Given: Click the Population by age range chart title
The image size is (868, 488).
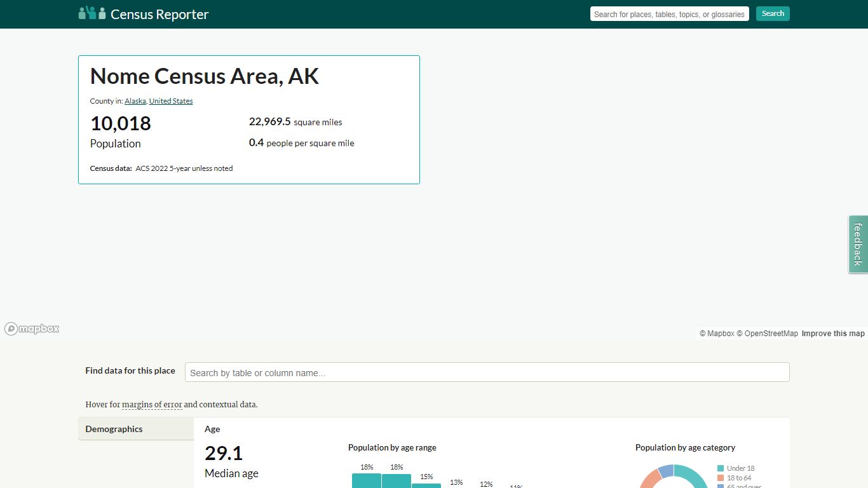Looking at the screenshot, I should (x=392, y=448).
